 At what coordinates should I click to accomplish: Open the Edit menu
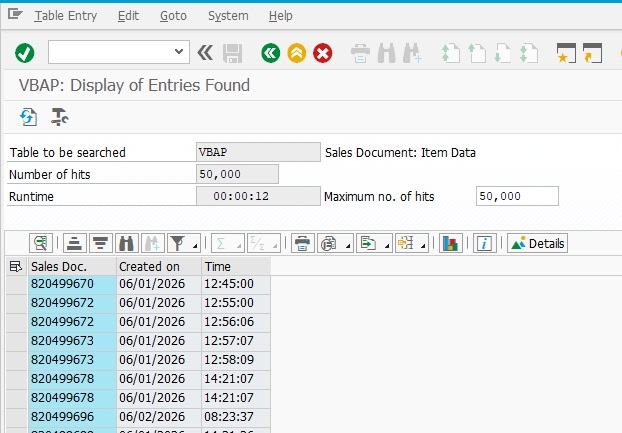pos(128,16)
